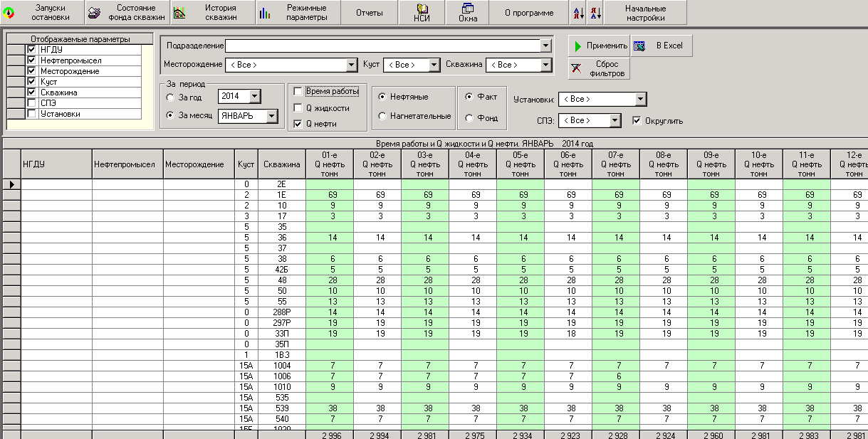Export table with В Excel button
Image resolution: width=868 pixels, height=439 pixels.
661,46
